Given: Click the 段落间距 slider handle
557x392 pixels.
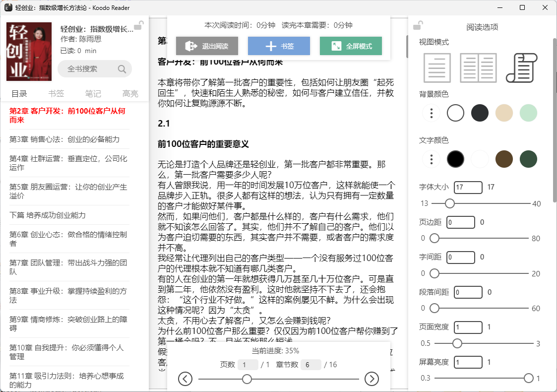Looking at the screenshot, I should (x=434, y=308).
